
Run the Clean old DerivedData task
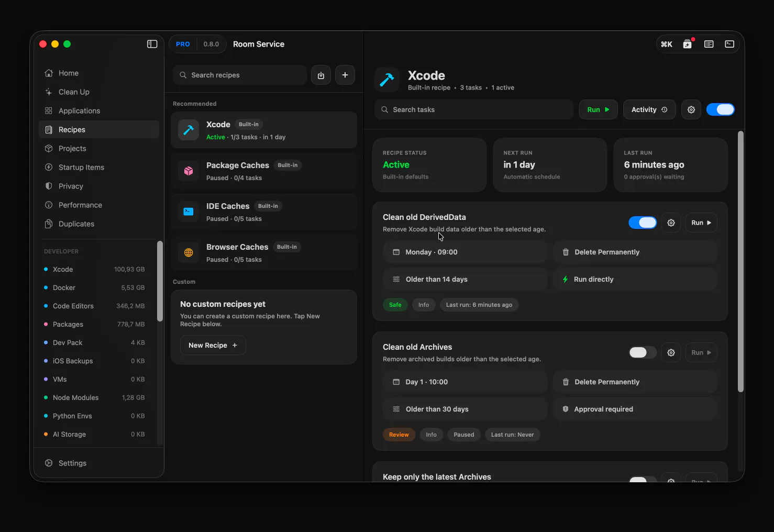(701, 223)
